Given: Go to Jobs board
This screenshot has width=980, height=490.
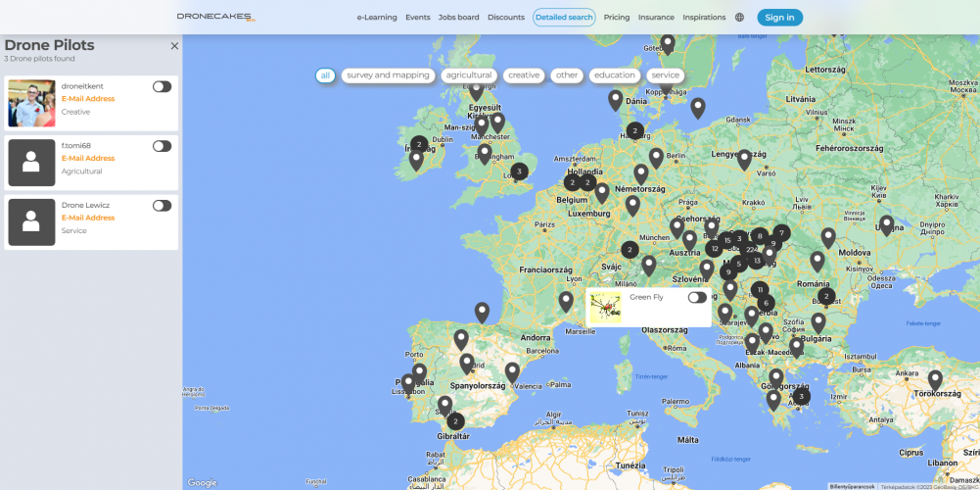Looking at the screenshot, I should click(459, 18).
